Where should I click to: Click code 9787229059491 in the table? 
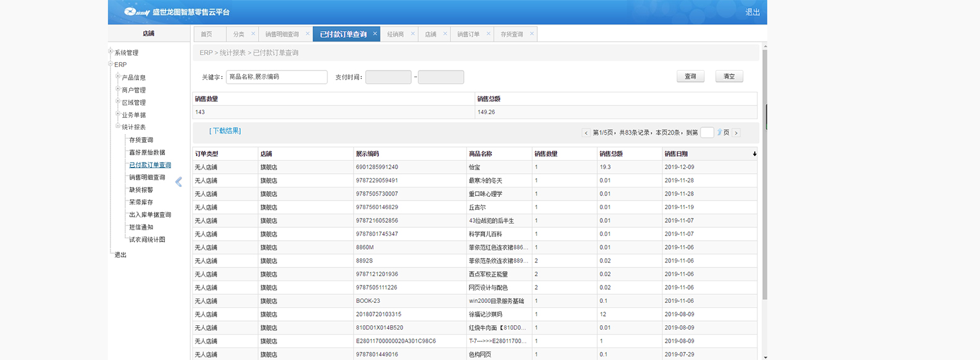tap(377, 181)
